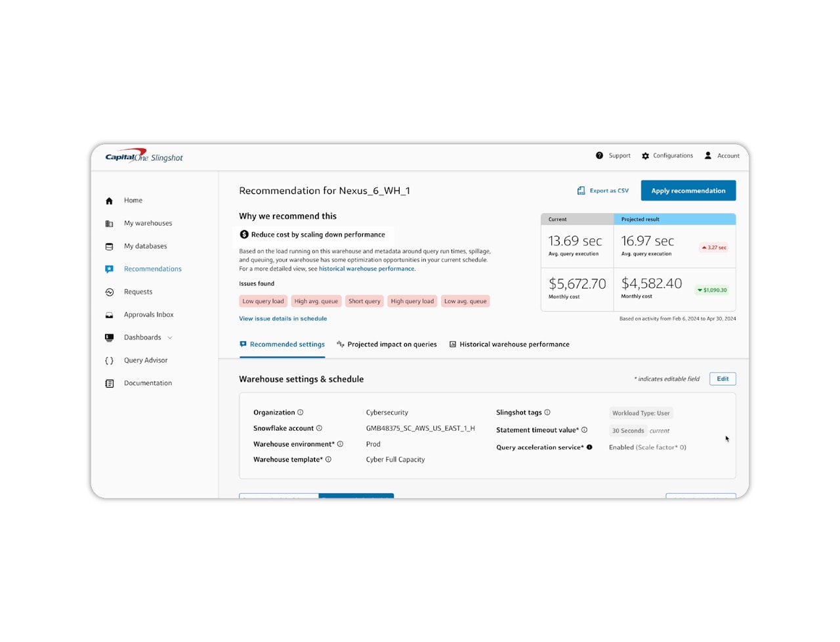Viewport: 840px width, 642px height.
Task: Open the Configurations gear icon
Action: click(645, 155)
